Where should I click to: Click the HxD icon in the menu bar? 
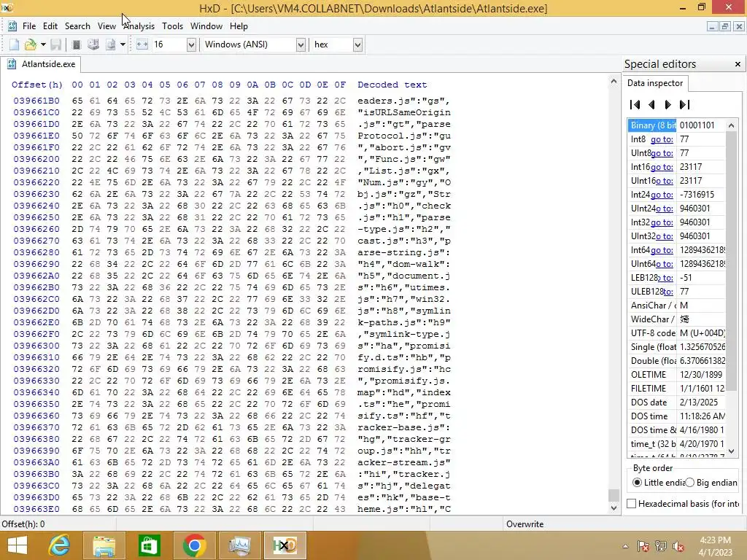[x=12, y=26]
